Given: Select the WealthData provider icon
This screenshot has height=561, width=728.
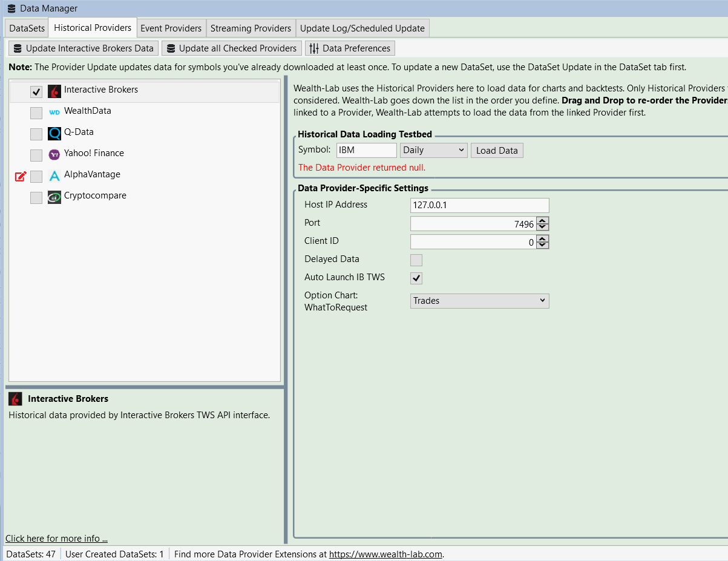Looking at the screenshot, I should (54, 113).
